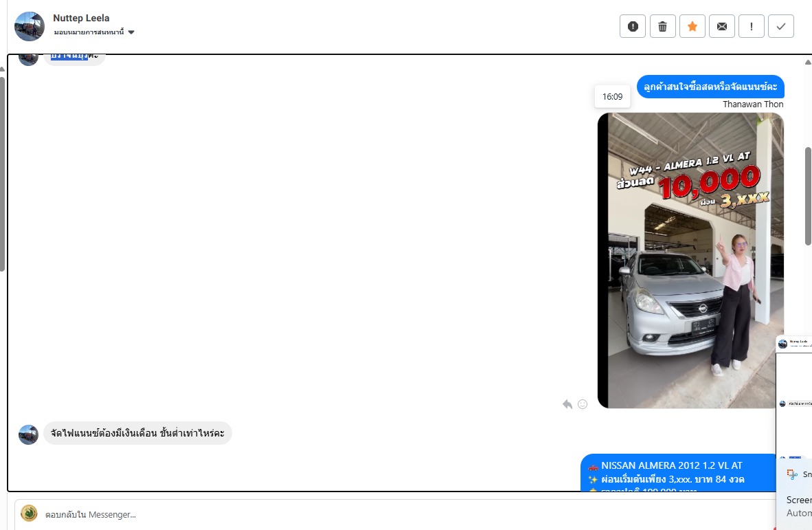Click customer message about minimum salary finance
Viewport: 812px width, 530px height.
pos(137,433)
